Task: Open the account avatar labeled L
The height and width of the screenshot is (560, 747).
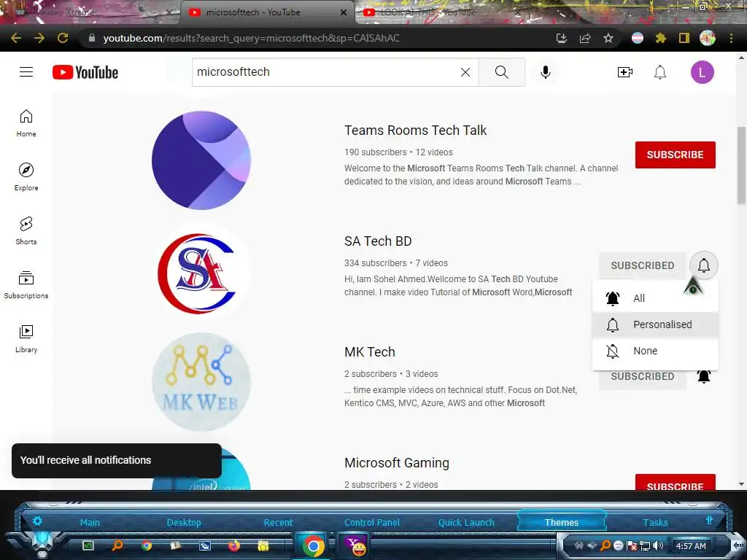Action: pos(703,72)
